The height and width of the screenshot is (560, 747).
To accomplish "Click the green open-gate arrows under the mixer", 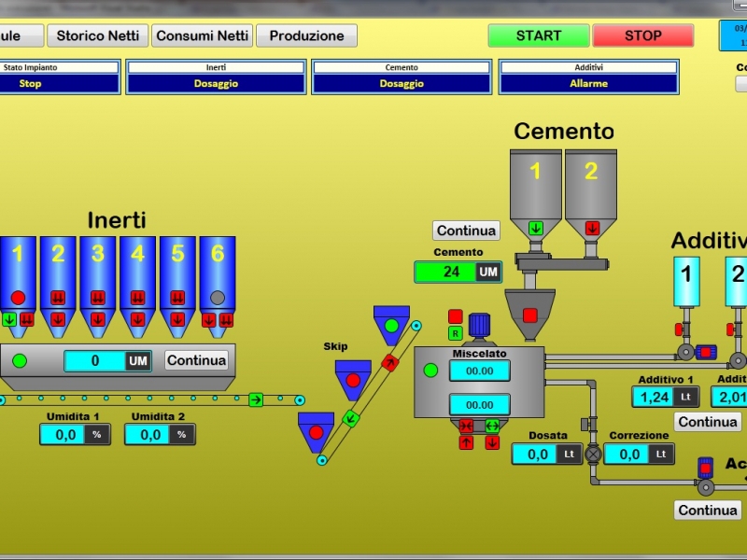I will 492,426.
